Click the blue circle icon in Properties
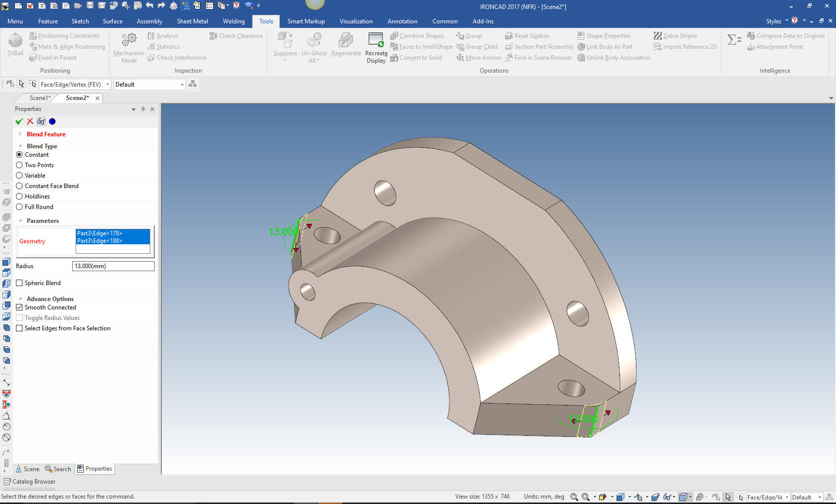Screen dimensions: 836x504 pyautogui.click(x=52, y=121)
